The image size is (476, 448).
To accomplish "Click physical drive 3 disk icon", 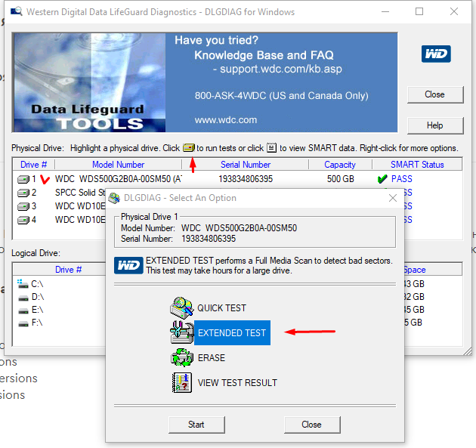I will pos(23,206).
